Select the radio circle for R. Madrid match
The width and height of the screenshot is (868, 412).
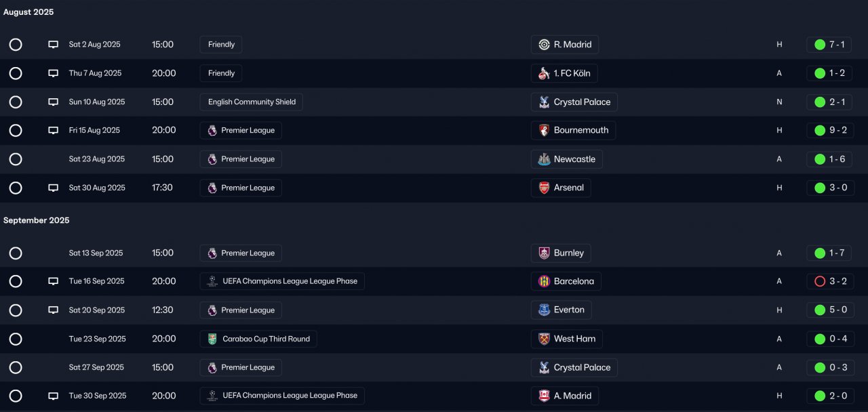coord(16,45)
